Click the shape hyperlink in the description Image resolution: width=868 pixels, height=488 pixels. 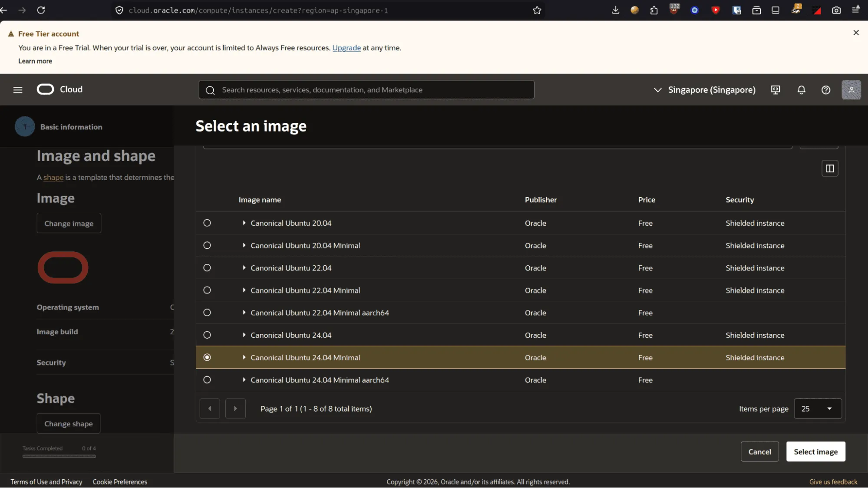53,177
